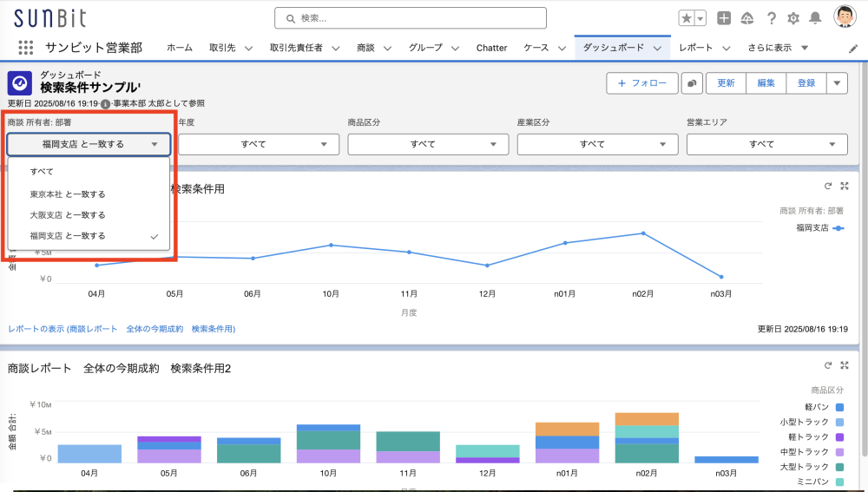This screenshot has width=868, height=492.
Task: Select the 大阪支店 と一致する filter option
Action: (x=67, y=215)
